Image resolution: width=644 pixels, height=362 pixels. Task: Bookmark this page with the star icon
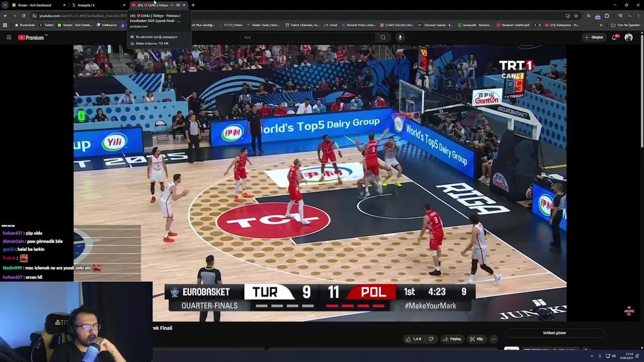coord(576,16)
